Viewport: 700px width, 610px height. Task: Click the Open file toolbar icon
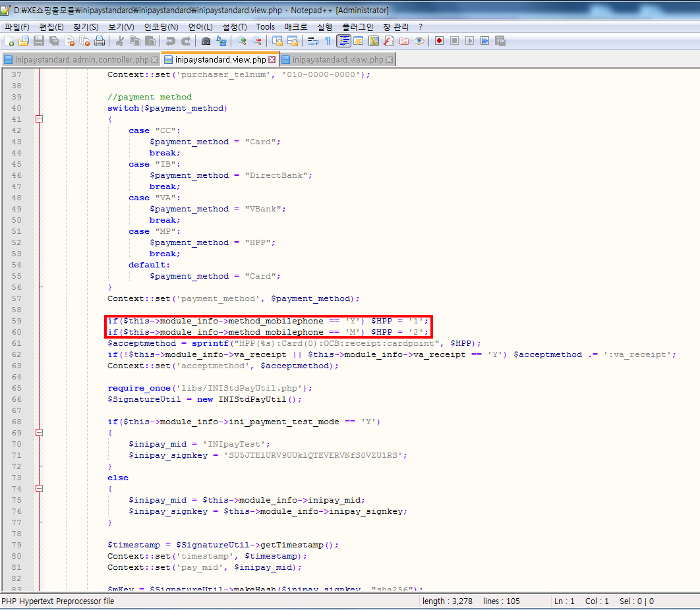pyautogui.click(x=24, y=41)
